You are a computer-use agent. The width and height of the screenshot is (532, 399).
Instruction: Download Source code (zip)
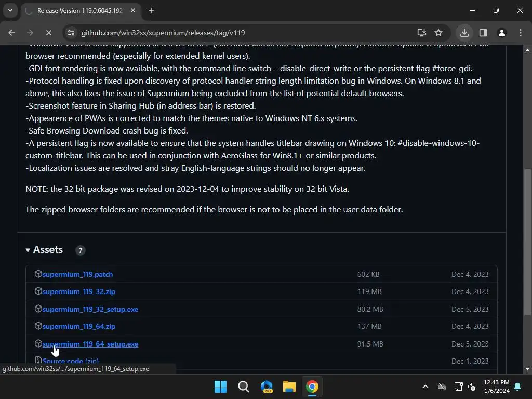71,361
